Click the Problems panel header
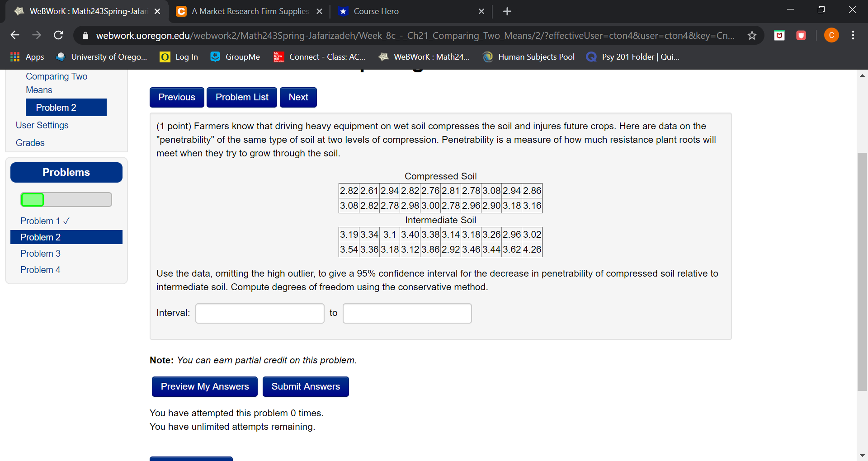The width and height of the screenshot is (868, 461). click(x=66, y=172)
